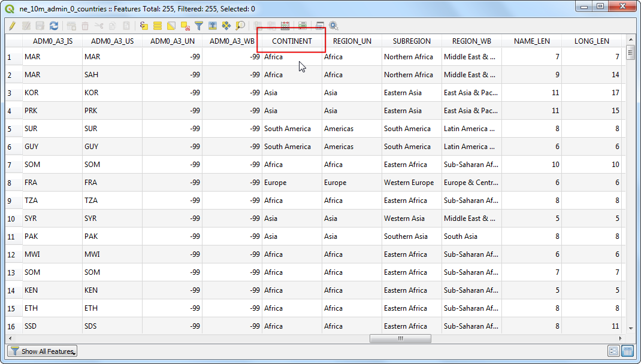Viewport: 641px width, 364px height.
Task: Click the funnel filter/select by form icon
Action: (x=199, y=26)
